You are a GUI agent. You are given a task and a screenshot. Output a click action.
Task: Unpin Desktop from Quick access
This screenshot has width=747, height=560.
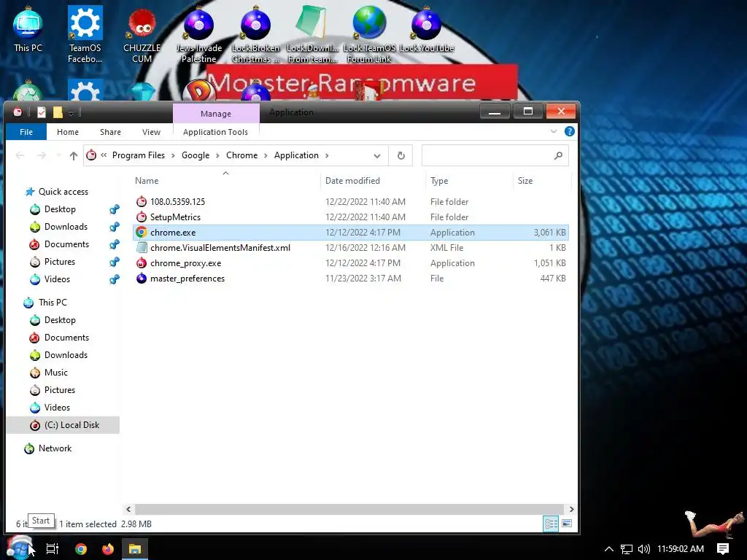pos(115,209)
